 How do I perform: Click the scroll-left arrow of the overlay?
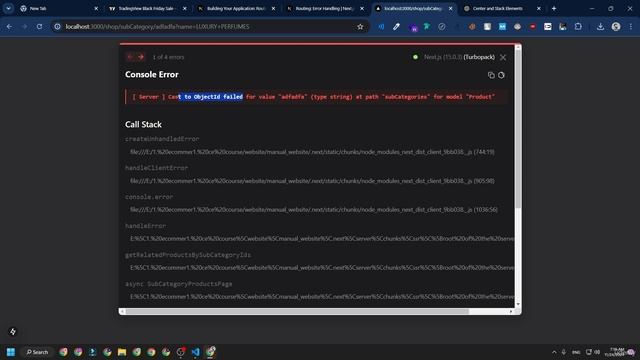(x=122, y=311)
